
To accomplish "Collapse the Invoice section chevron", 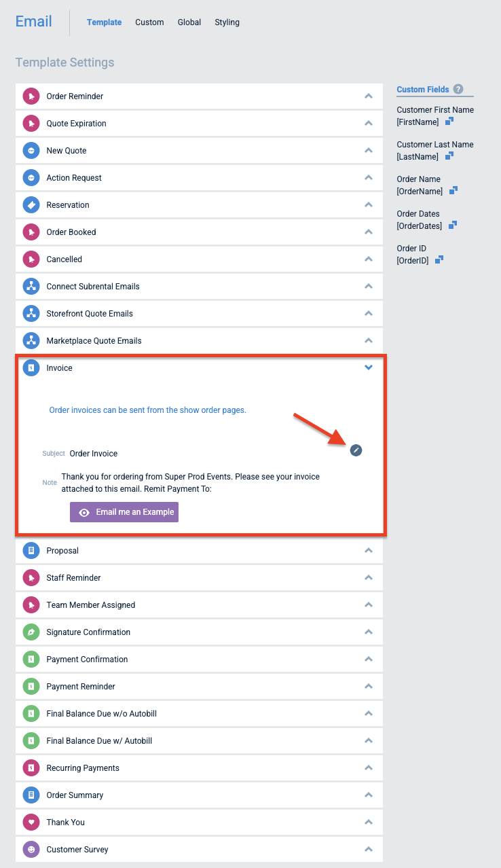I will (369, 367).
